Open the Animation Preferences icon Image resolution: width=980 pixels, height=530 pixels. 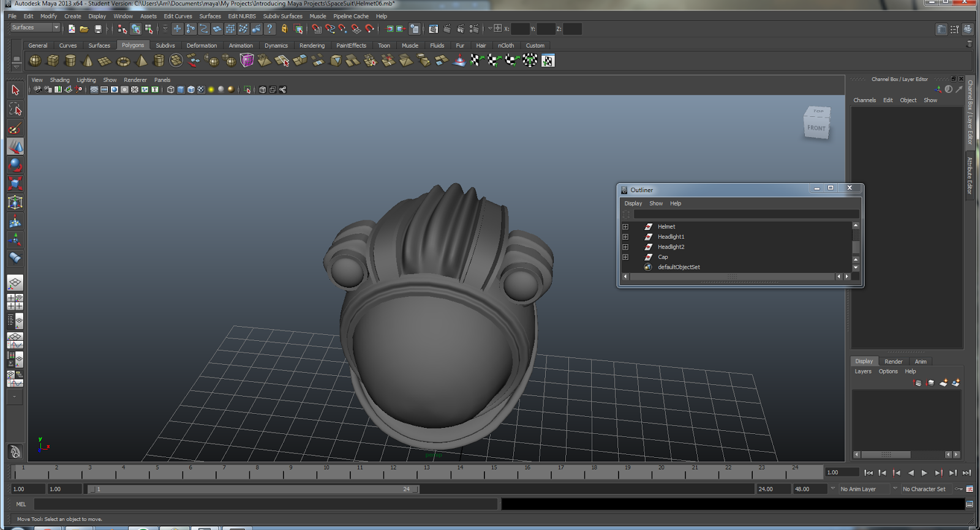(970, 489)
